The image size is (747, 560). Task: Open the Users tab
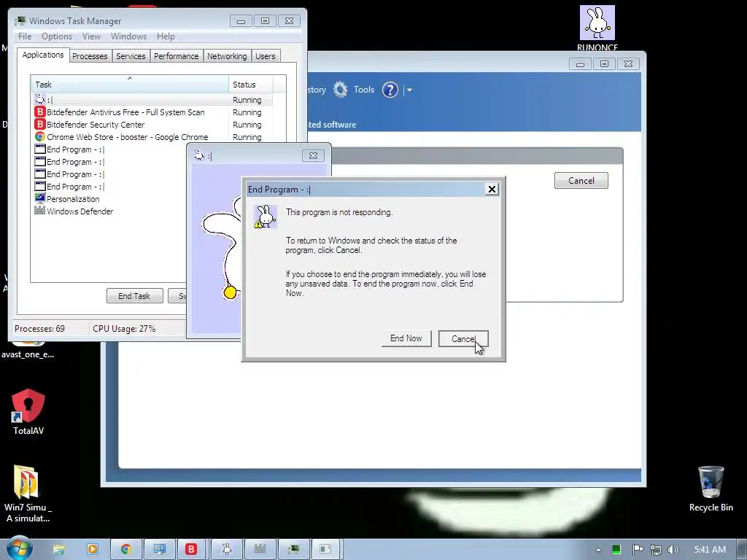pos(266,56)
